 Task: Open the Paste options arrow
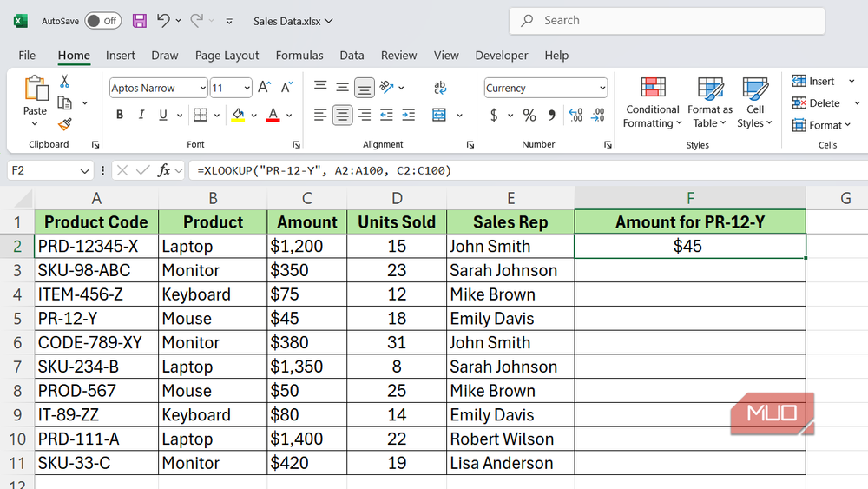pos(35,124)
